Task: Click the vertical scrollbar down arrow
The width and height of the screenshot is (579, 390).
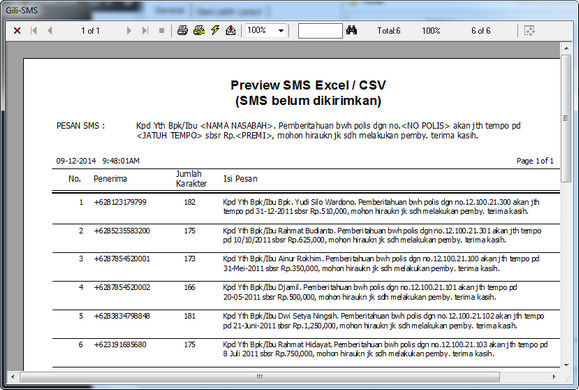Action: (566, 365)
